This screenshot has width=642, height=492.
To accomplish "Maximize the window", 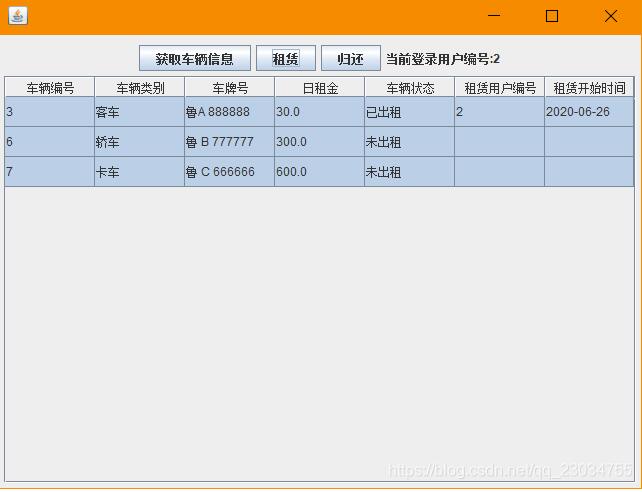I will click(552, 16).
